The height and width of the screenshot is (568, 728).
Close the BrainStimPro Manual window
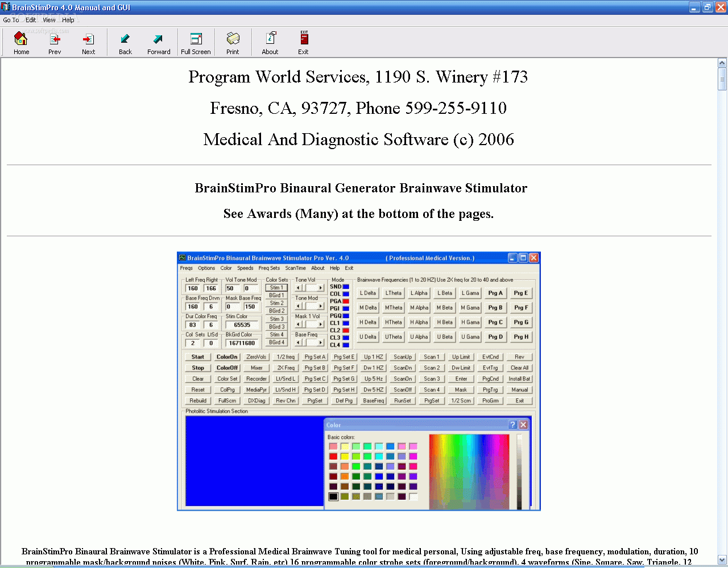tap(721, 7)
